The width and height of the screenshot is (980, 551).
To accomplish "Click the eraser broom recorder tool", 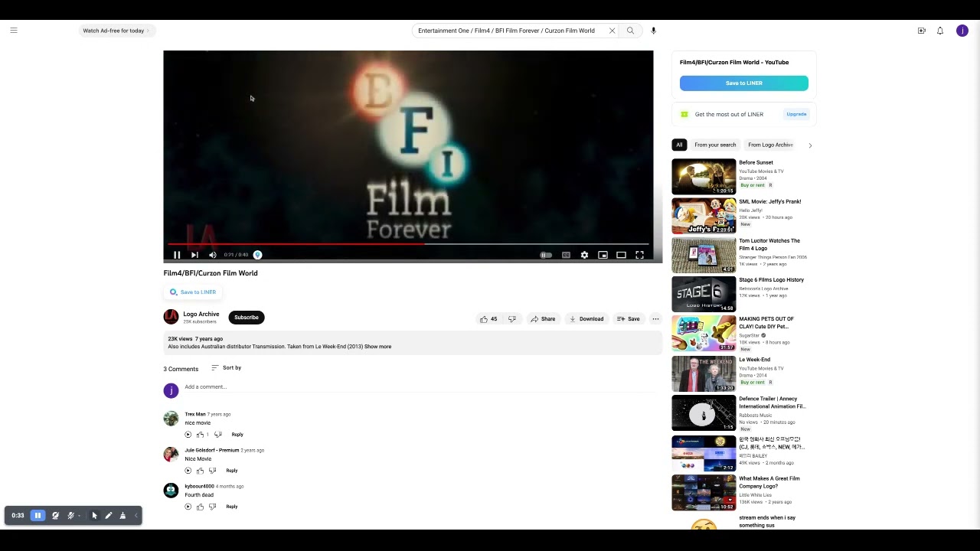I will (x=122, y=516).
